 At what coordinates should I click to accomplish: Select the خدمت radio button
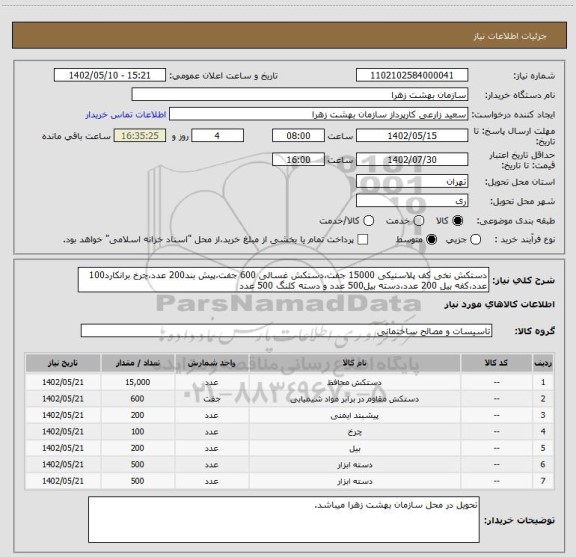[418, 220]
